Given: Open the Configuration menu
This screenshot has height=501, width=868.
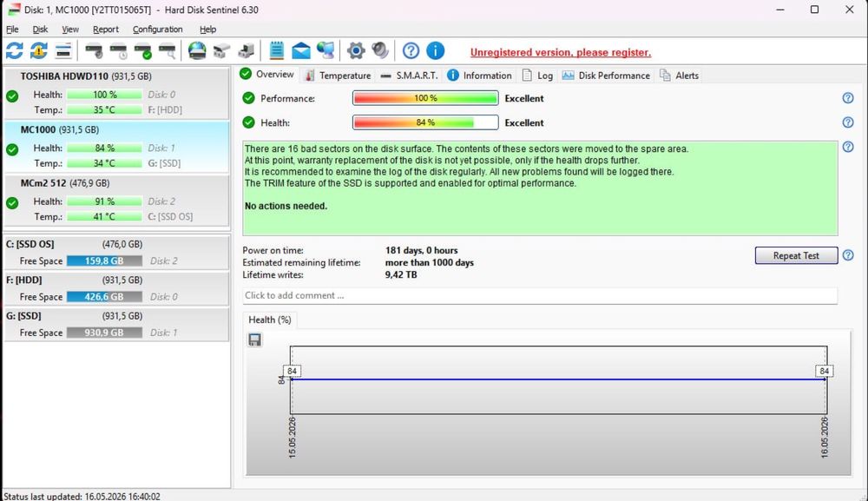Looking at the screenshot, I should (157, 30).
